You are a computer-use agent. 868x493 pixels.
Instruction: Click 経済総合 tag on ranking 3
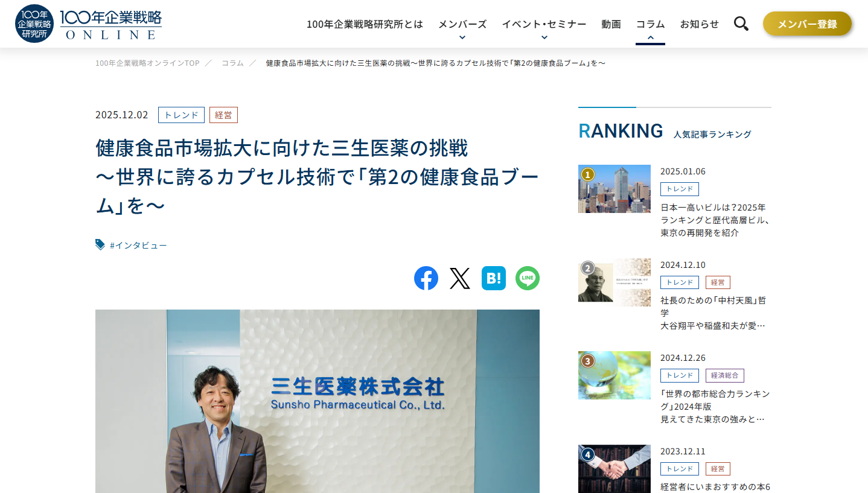(x=725, y=375)
